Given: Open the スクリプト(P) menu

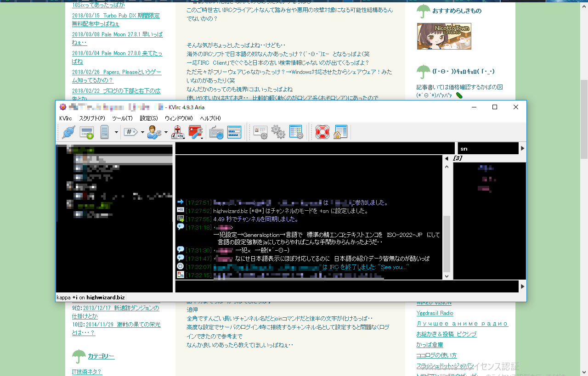Looking at the screenshot, I should click(x=92, y=118).
